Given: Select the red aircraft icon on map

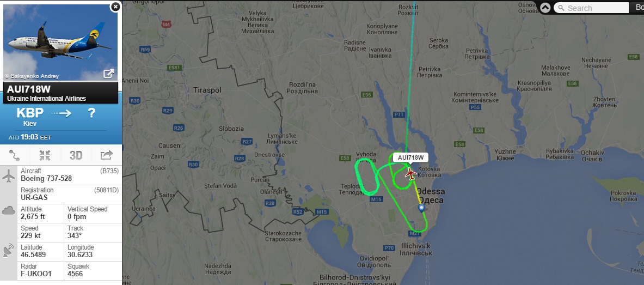Looking at the screenshot, I should 410,174.
